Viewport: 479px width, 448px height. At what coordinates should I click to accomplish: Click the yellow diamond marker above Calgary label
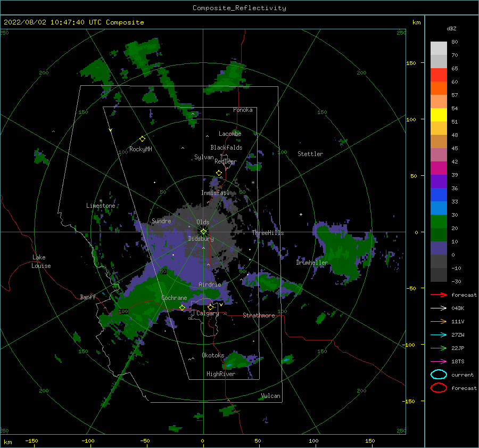click(x=210, y=307)
